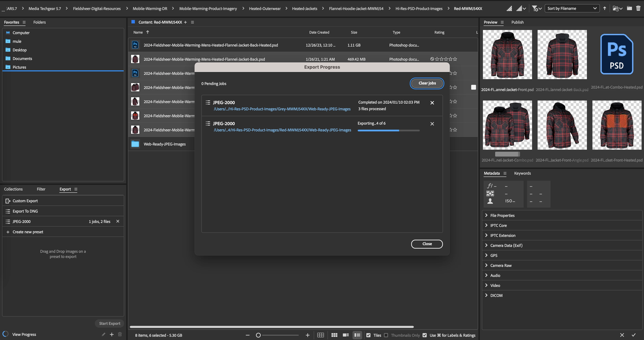Select the Jacket-Front-Heated.psd preview thumbnail
This screenshot has height=340, width=644.
tap(617, 125)
